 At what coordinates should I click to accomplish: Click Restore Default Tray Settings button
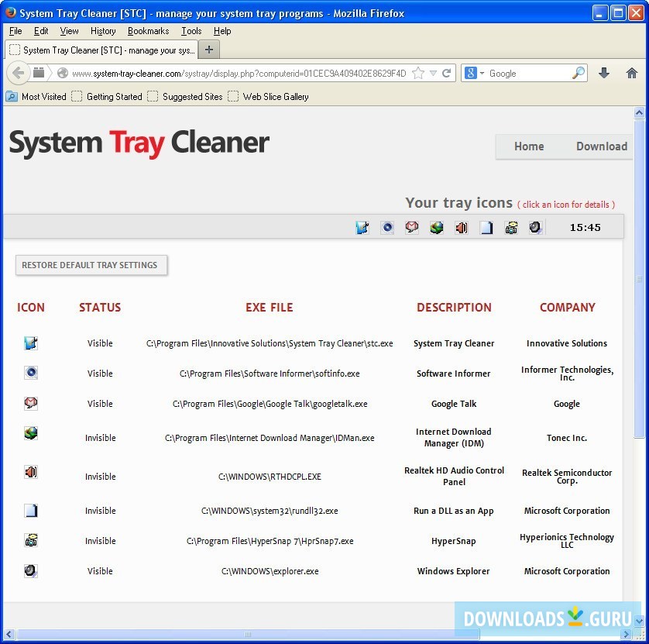click(x=91, y=265)
